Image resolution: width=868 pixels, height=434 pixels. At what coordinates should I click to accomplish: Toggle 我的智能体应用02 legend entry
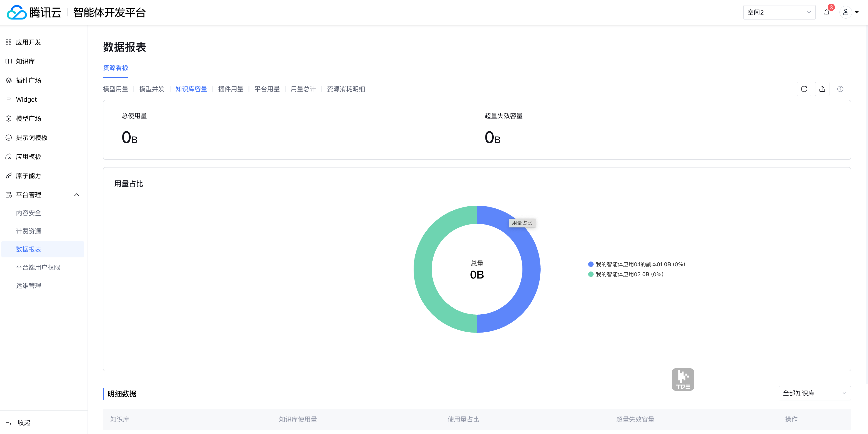[x=626, y=274]
